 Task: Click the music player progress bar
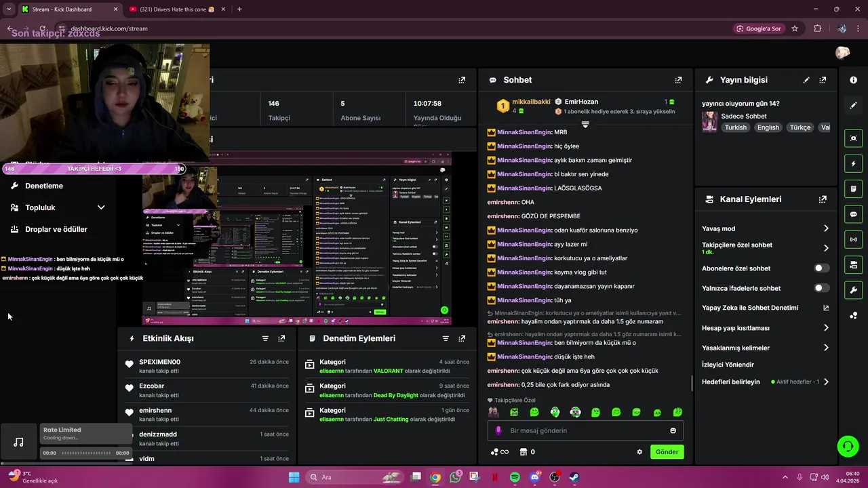coord(85,453)
